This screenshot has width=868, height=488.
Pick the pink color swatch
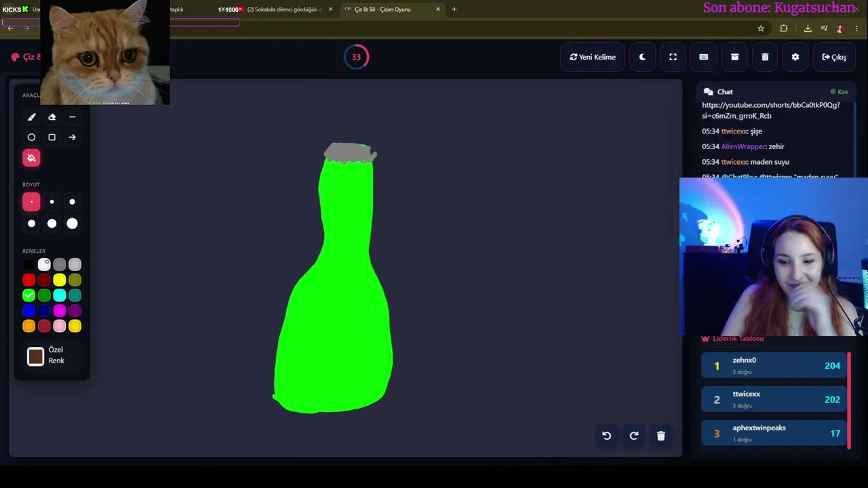click(x=60, y=327)
